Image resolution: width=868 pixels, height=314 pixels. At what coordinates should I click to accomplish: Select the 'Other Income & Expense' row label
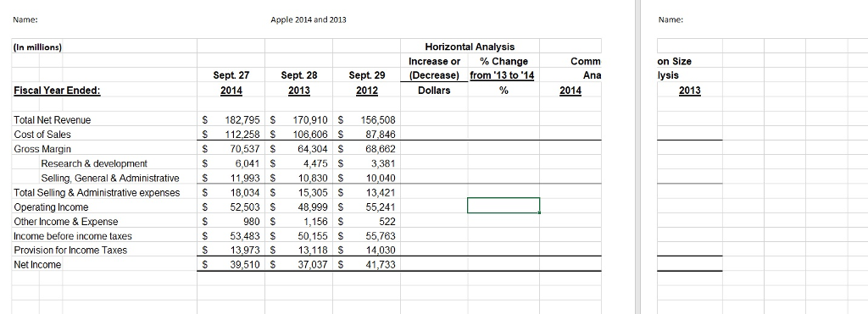pos(65,222)
